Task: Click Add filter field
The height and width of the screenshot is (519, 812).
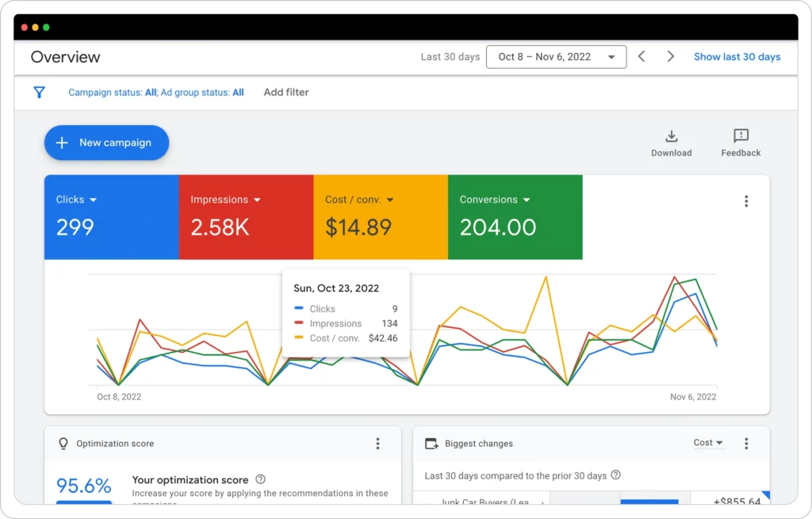Action: 286,93
